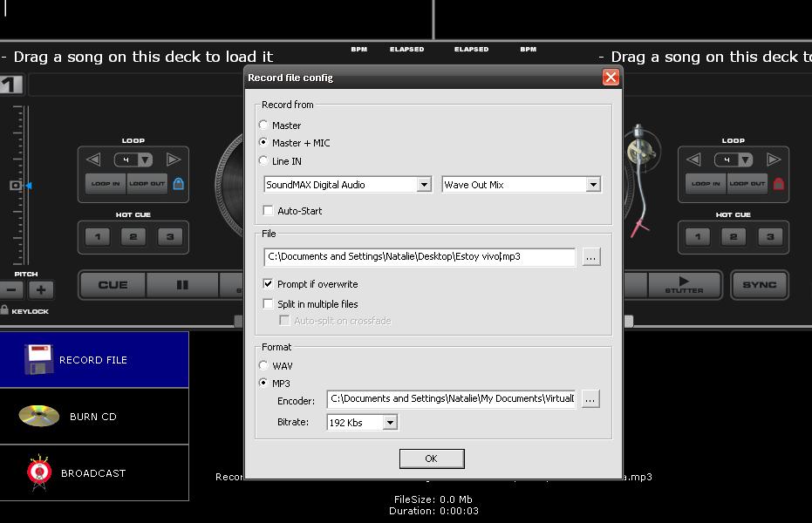
Task: Enable the Auto-Start checkbox
Action: click(268, 211)
